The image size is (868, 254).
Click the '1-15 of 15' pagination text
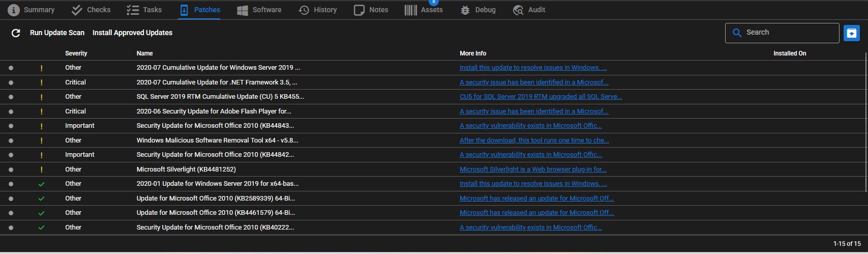click(847, 244)
